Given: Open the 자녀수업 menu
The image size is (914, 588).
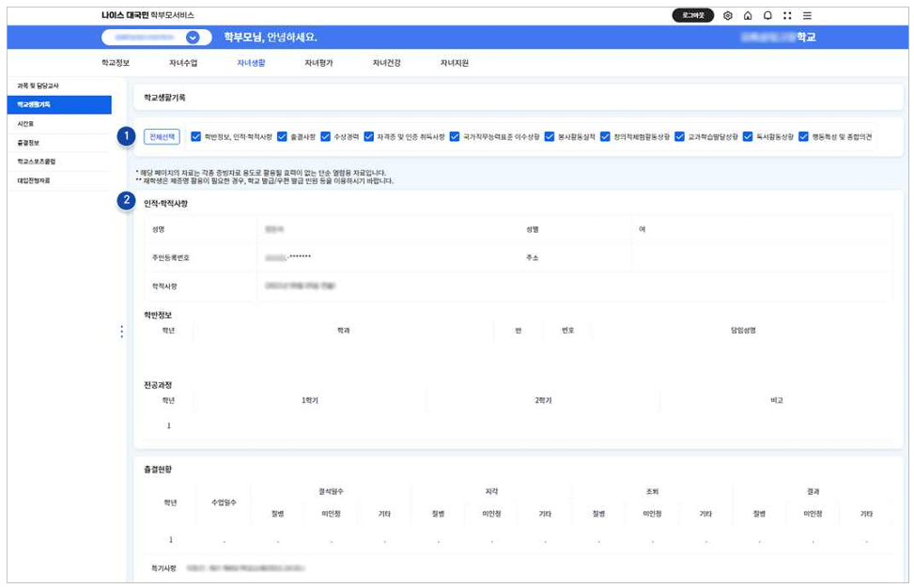Looking at the screenshot, I should click(183, 63).
